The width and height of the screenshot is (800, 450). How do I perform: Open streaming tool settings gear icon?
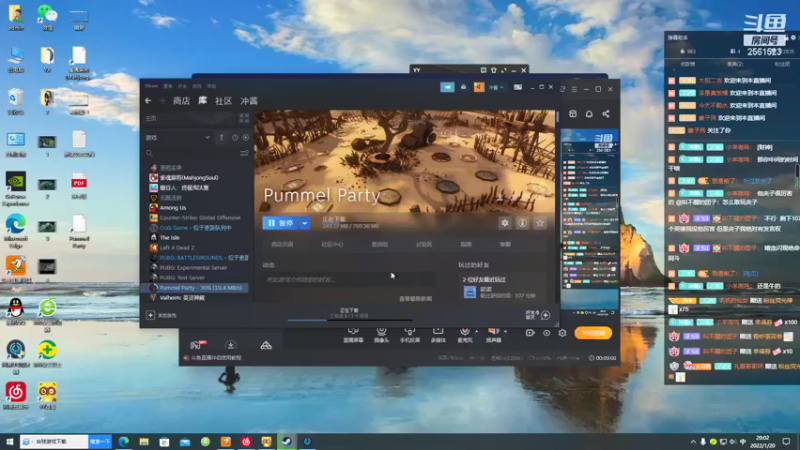pyautogui.click(x=562, y=333)
